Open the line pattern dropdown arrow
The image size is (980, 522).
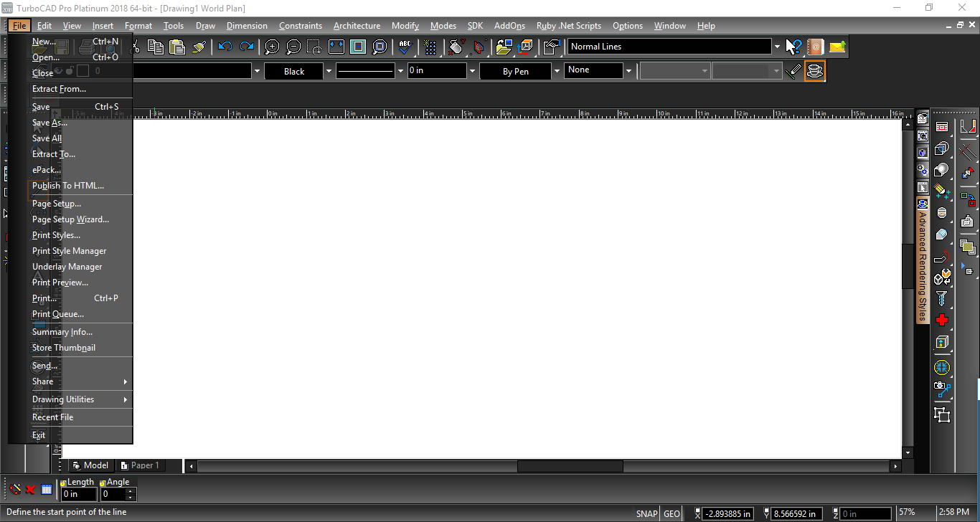click(x=400, y=71)
